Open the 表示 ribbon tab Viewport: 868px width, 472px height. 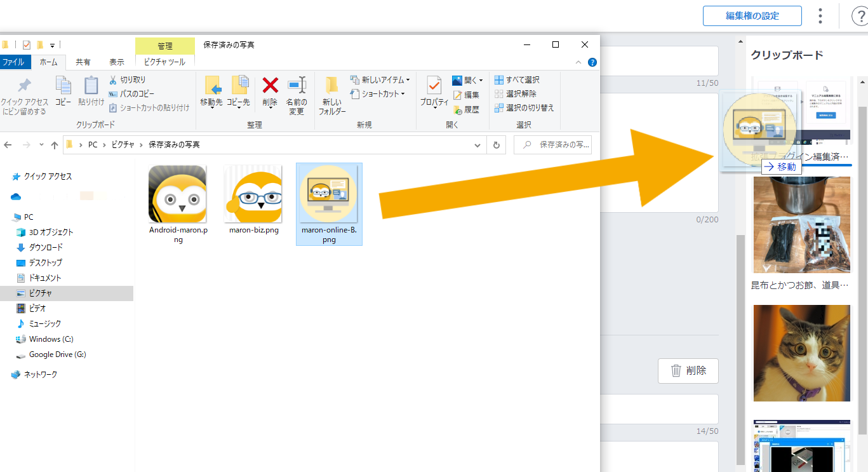(117, 62)
